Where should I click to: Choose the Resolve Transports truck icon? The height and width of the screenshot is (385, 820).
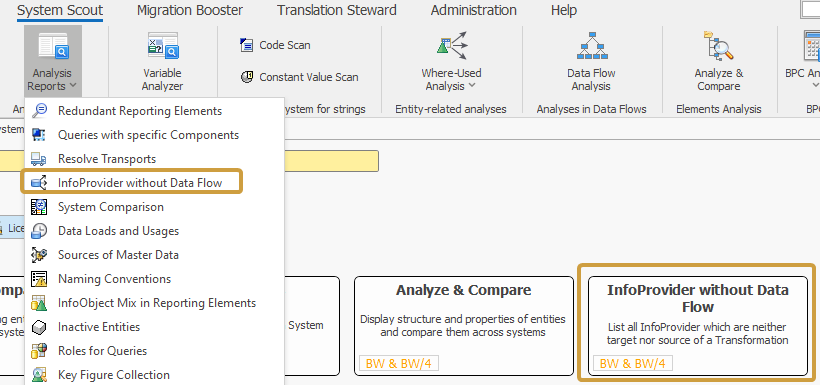(x=39, y=159)
